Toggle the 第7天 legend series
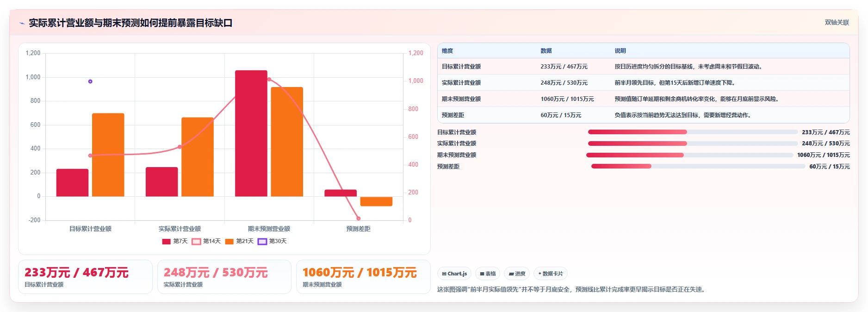The width and height of the screenshot is (868, 312). [x=174, y=241]
